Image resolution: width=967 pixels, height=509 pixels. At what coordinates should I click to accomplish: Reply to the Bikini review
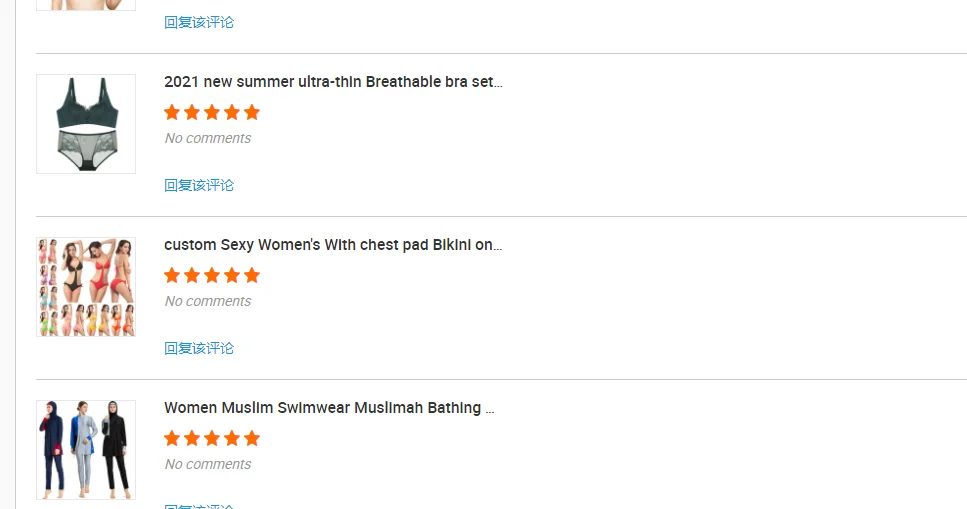pyautogui.click(x=199, y=348)
